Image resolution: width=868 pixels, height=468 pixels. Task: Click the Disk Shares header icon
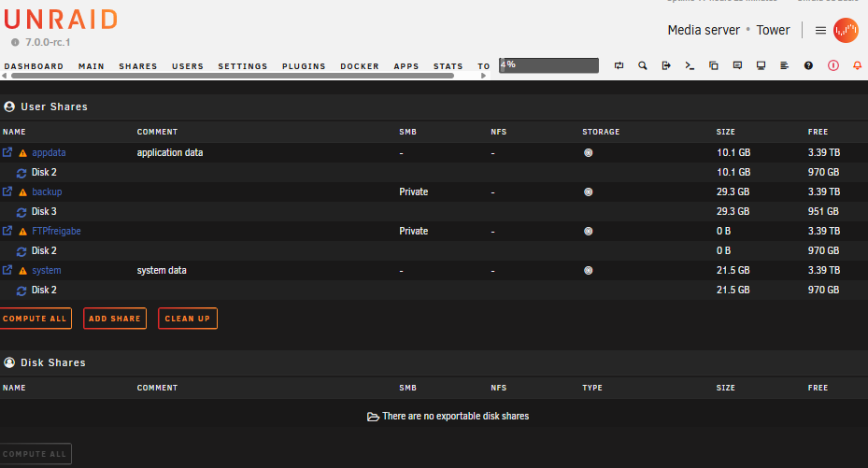tap(9, 362)
